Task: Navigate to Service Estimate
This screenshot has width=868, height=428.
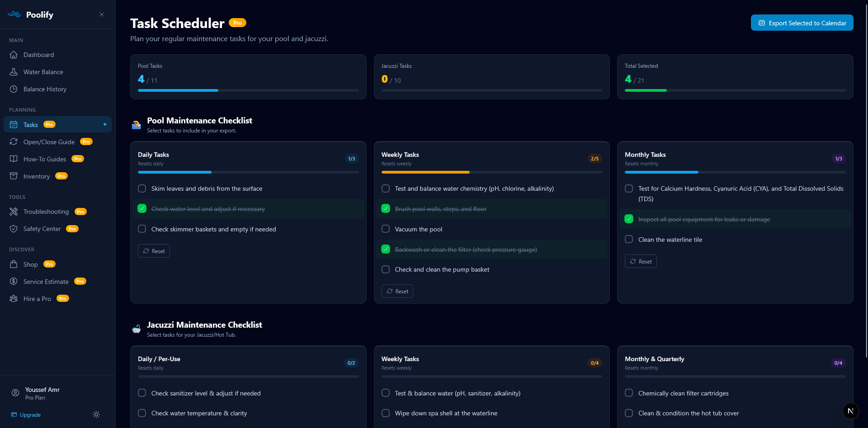Action: 57,281
